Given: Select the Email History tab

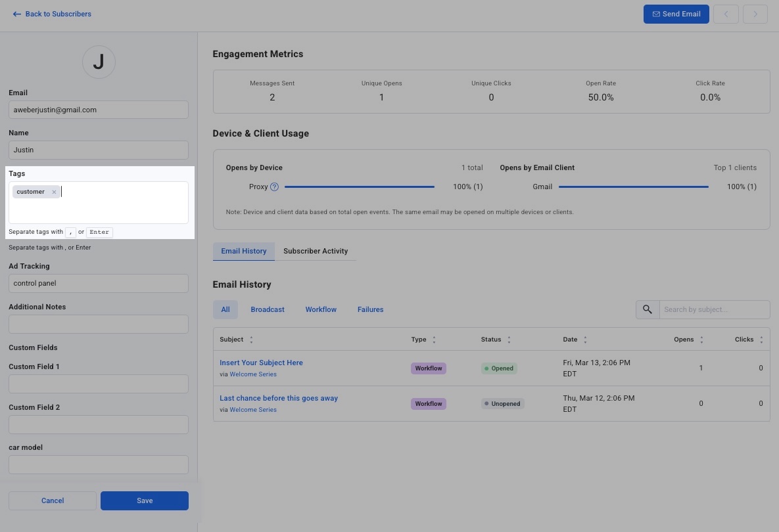Looking at the screenshot, I should coord(244,251).
